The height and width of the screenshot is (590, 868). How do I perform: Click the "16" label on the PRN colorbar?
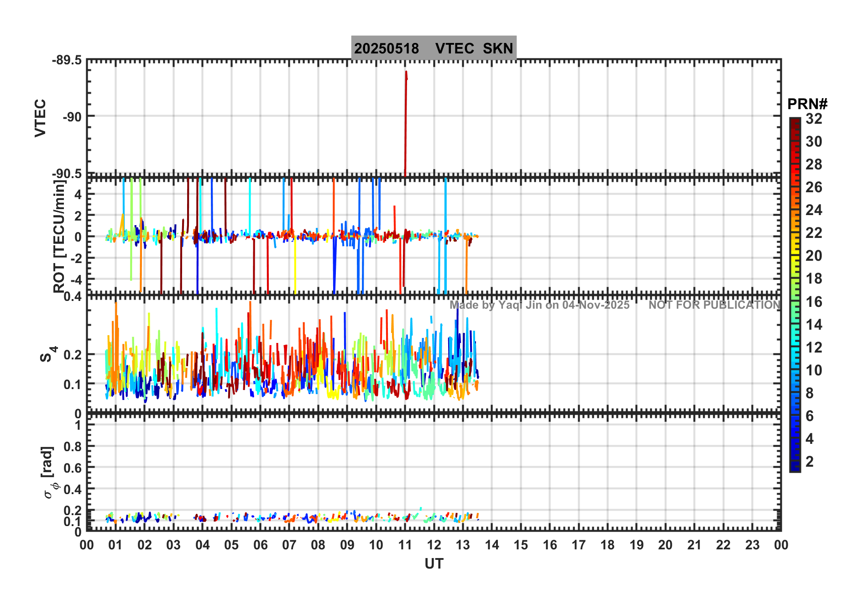point(814,302)
